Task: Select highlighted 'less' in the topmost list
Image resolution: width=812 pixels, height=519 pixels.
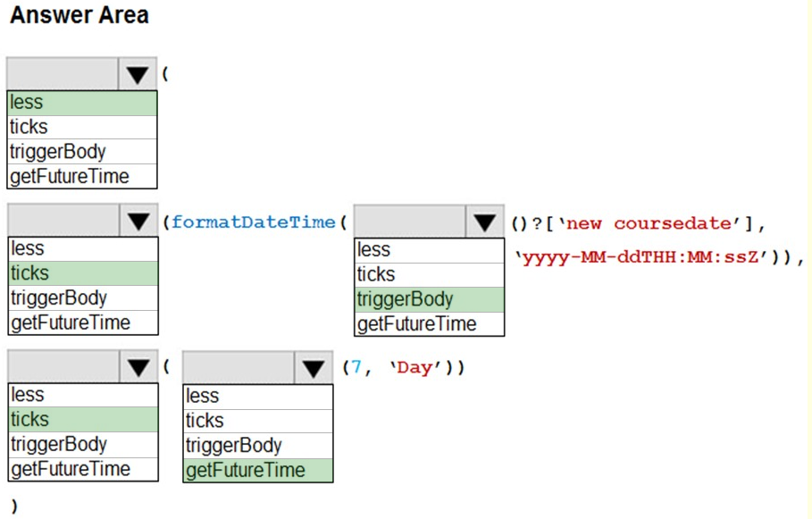Action: 82,103
